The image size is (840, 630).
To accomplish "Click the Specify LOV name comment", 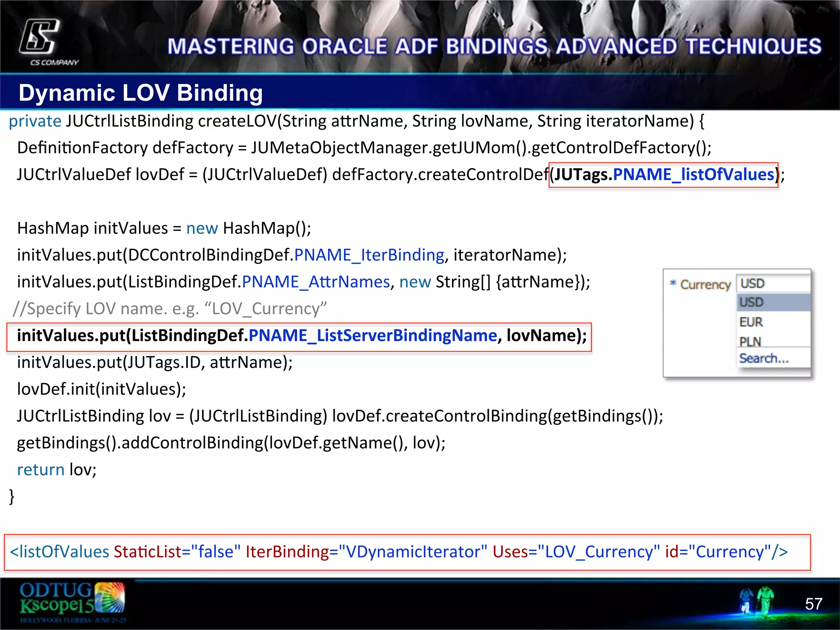I will click(x=170, y=308).
